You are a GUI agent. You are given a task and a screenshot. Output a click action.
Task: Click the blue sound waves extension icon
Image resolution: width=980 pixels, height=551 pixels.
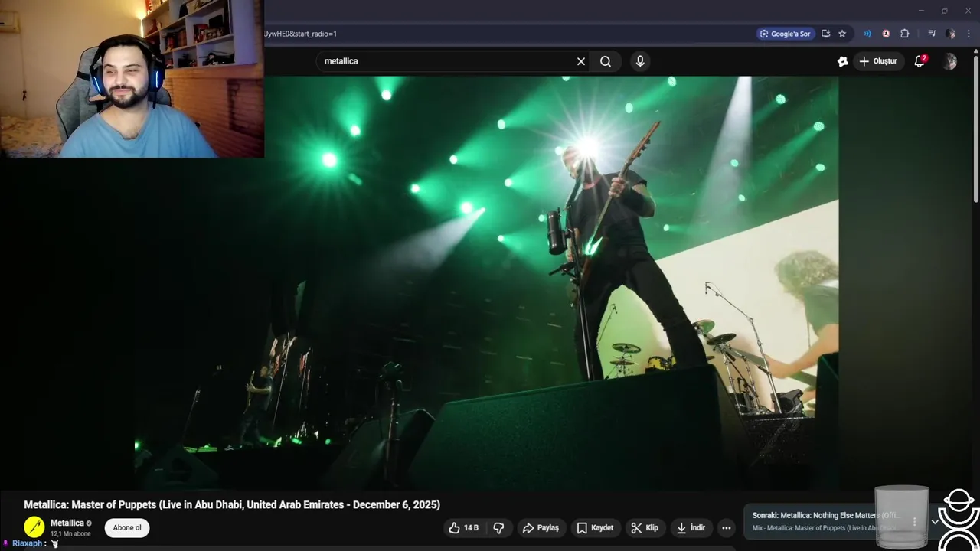867,34
